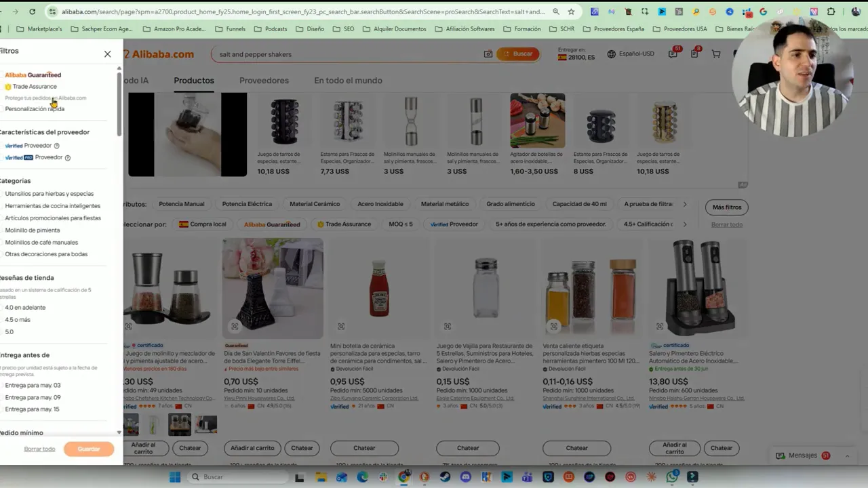Switch to the Proveedores tab

click(264, 81)
